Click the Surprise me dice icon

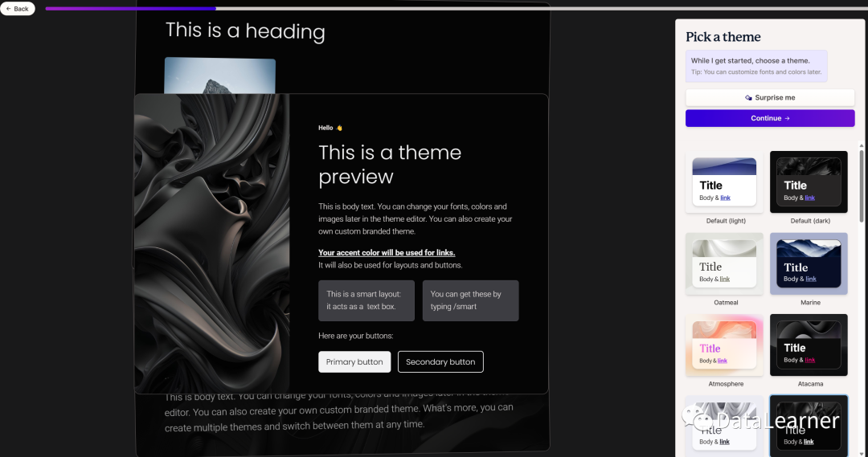click(x=748, y=97)
